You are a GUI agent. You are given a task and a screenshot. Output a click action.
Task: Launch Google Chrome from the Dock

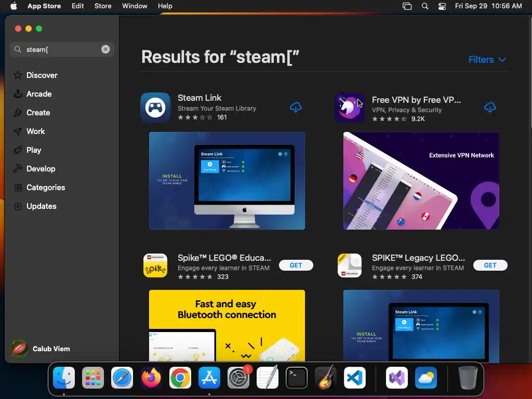[180, 378]
